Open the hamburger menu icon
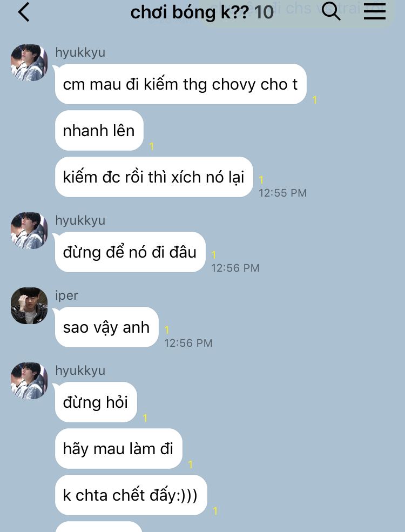The image size is (405, 532). pyautogui.click(x=374, y=11)
